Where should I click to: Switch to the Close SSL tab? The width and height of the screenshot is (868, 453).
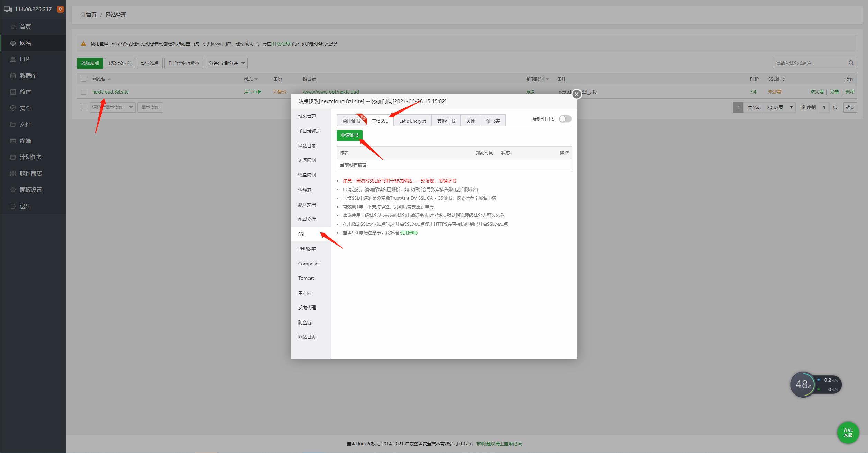[470, 121]
